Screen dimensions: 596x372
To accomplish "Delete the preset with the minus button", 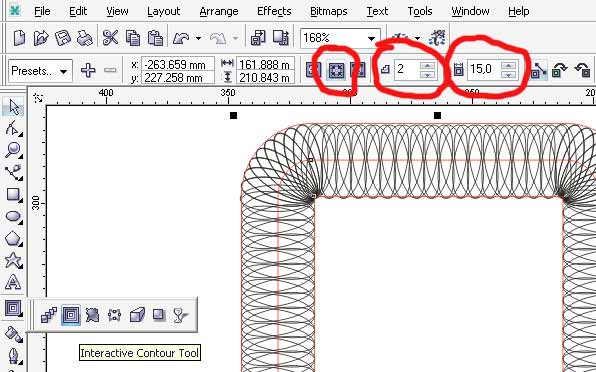I will tap(110, 70).
